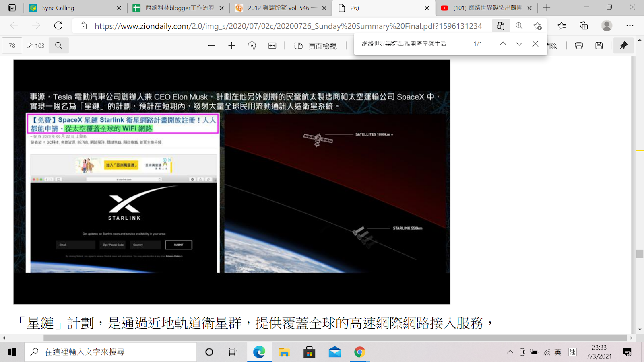Click the scroll right arrow
Image resolution: width=644 pixels, height=362 pixels.
tap(632, 338)
